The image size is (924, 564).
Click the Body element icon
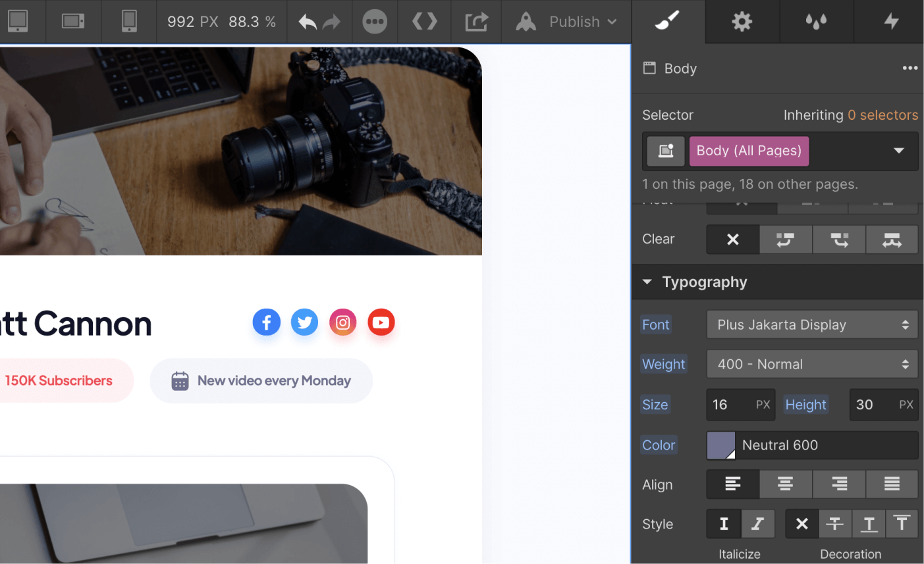pyautogui.click(x=649, y=68)
